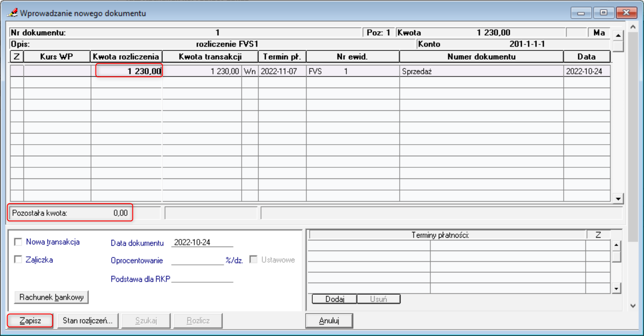Tick the Zaliczka checkbox
This screenshot has height=336, width=644.
(x=18, y=259)
